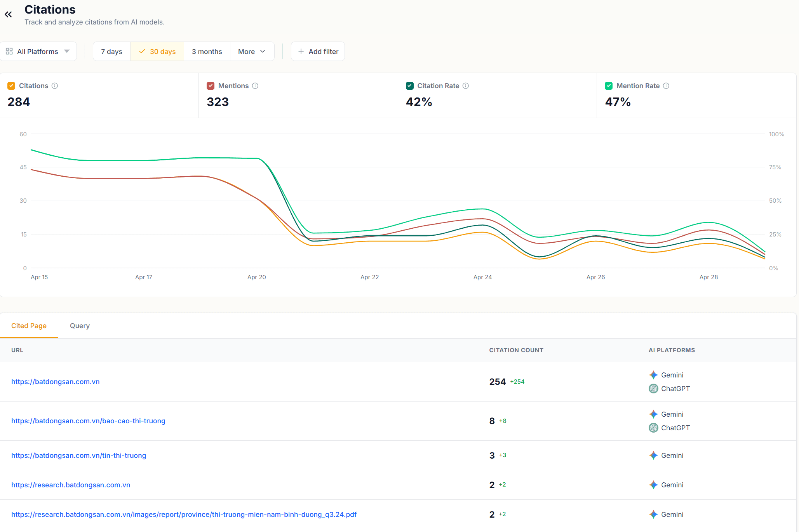Disable the Mention Rate checkbox
Screen dimensions: 799x532
(x=609, y=86)
